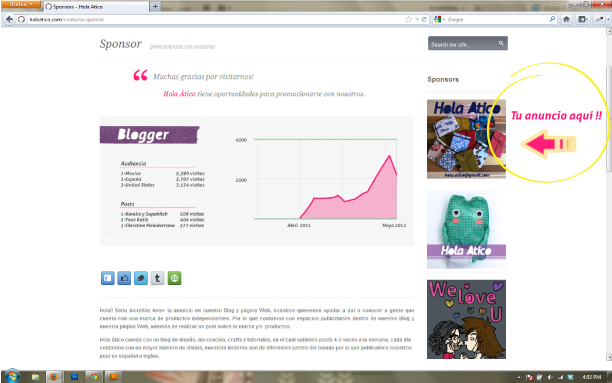Click the vertical scrollbar thumb

[608, 119]
